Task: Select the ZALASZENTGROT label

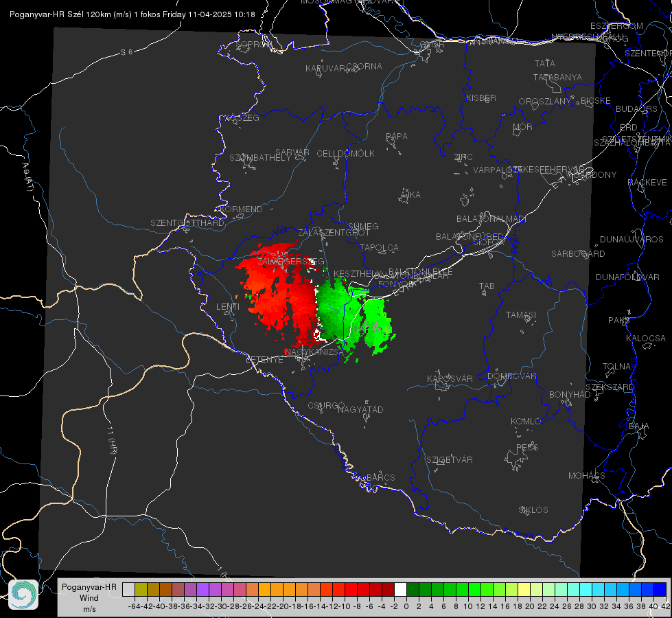Action: coord(334,233)
